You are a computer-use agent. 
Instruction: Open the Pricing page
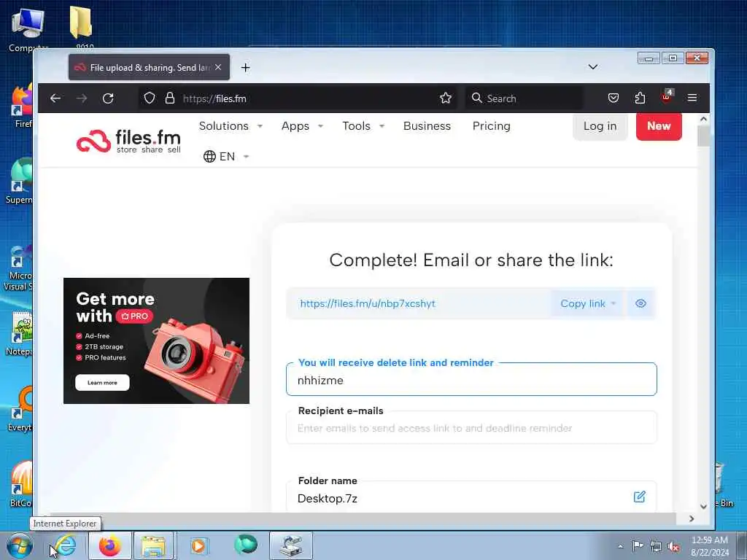click(x=491, y=126)
